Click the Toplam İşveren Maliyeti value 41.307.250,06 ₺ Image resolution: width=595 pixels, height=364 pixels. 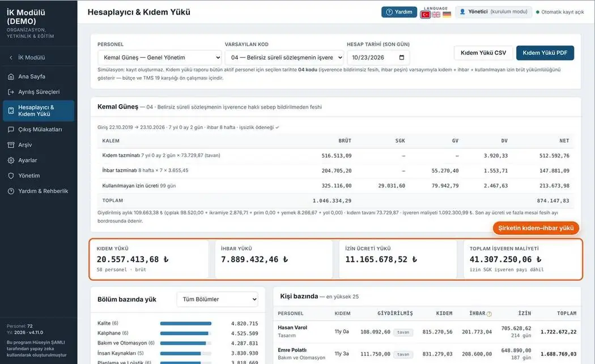pyautogui.click(x=505, y=260)
